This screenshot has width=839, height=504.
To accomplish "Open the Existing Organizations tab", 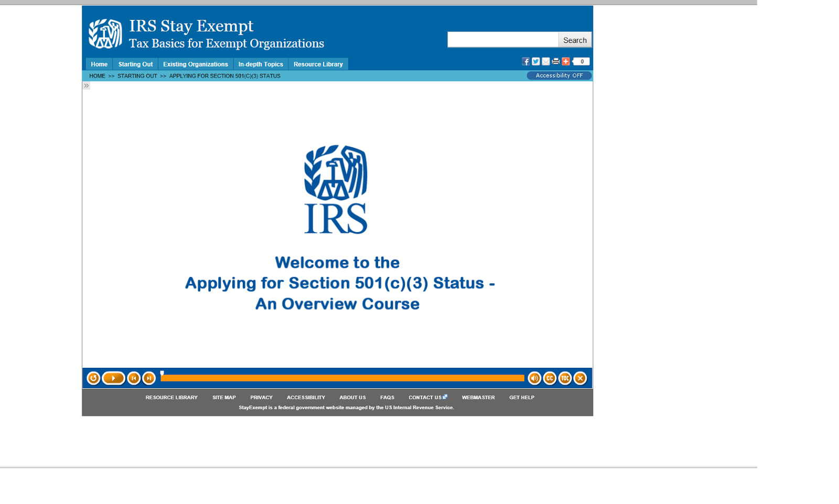I will [196, 64].
